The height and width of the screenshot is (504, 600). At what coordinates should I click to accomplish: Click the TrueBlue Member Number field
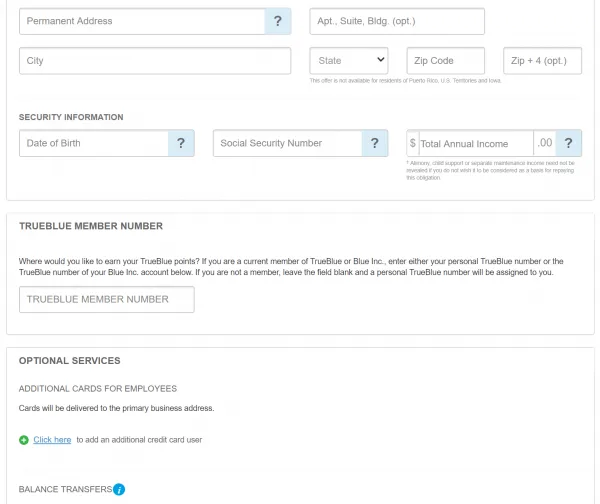coord(107,299)
